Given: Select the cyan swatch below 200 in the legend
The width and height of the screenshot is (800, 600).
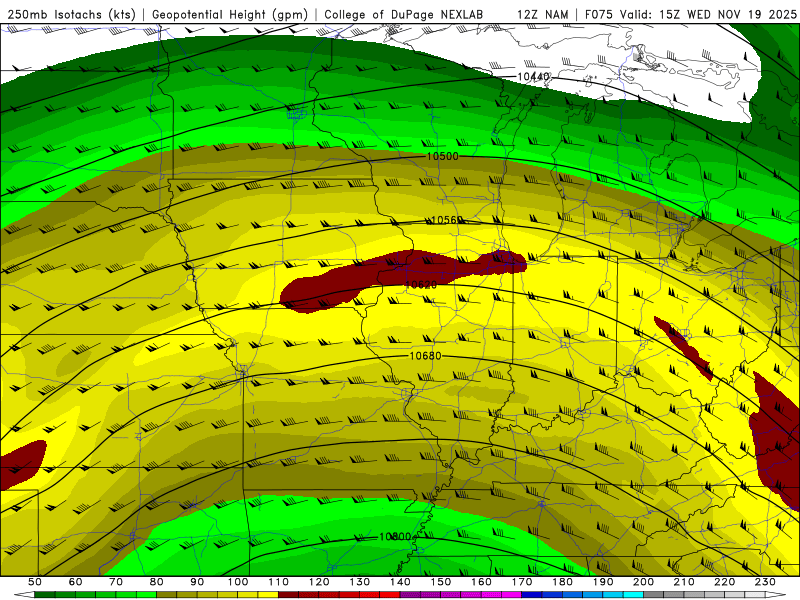Looking at the screenshot, I should [634, 595].
